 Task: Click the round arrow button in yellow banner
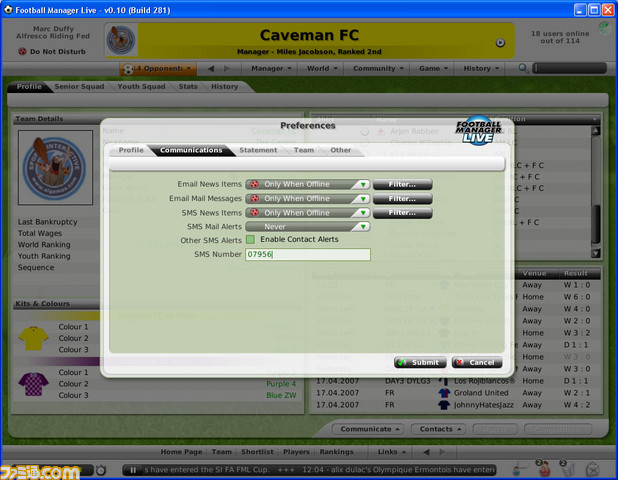[x=500, y=43]
